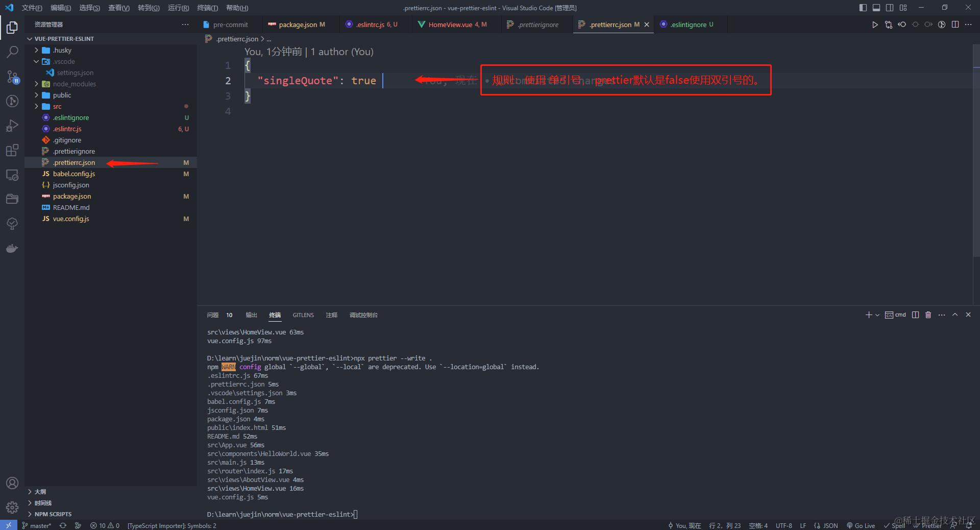Open editor More Actions ellipsis menu
This screenshot has height=530, width=980.
pos(968,25)
